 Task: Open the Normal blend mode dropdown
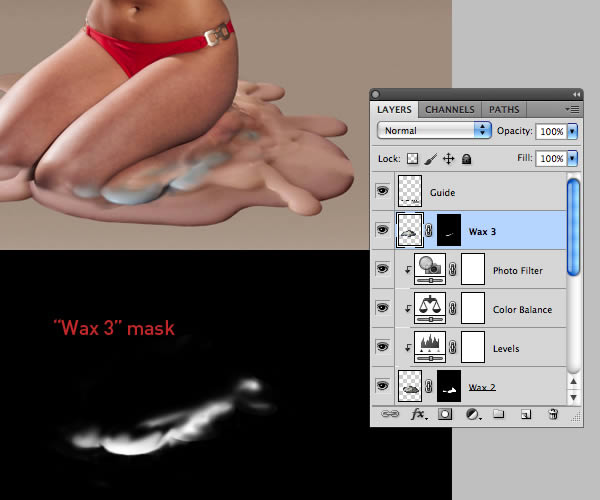point(434,130)
